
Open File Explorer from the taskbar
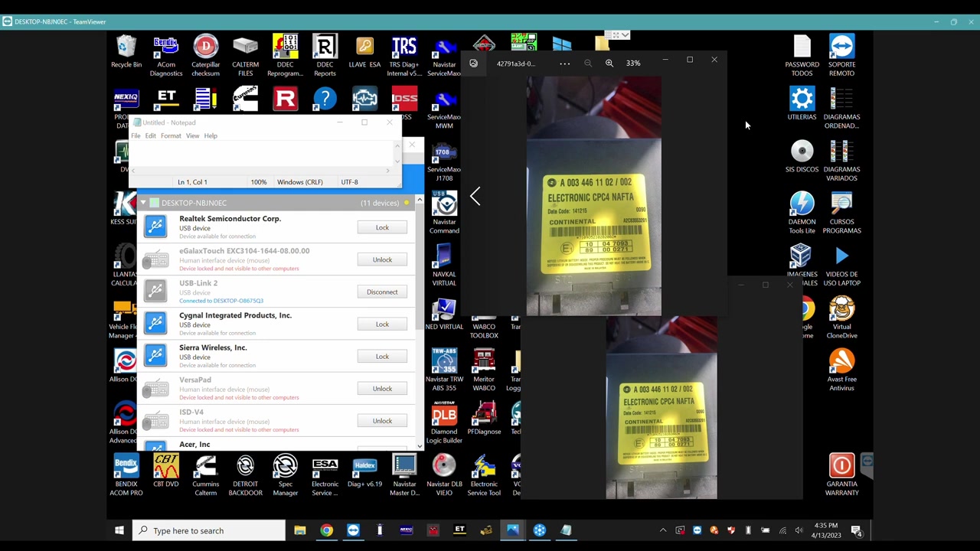pyautogui.click(x=300, y=530)
